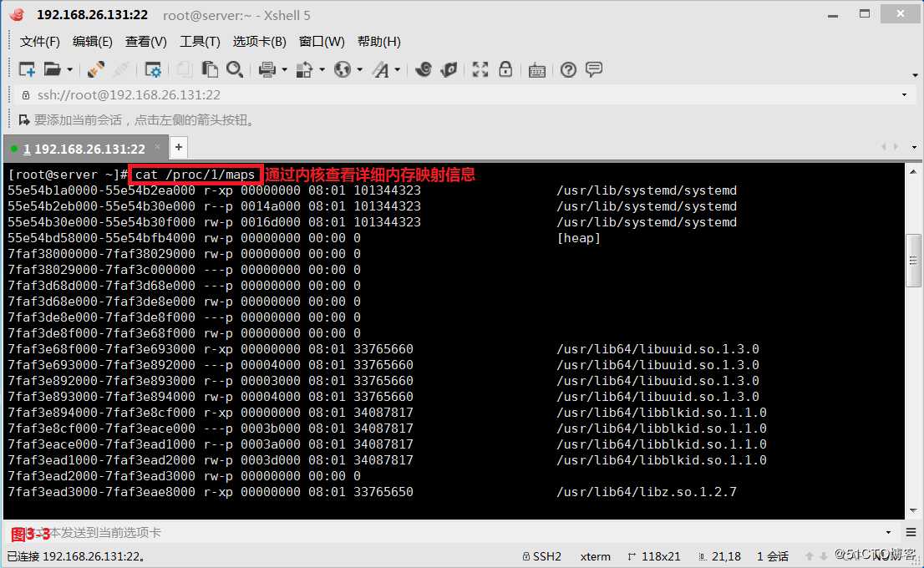The image size is (924, 568).
Task: Click the 1 会话 session count in status bar
Action: [773, 556]
